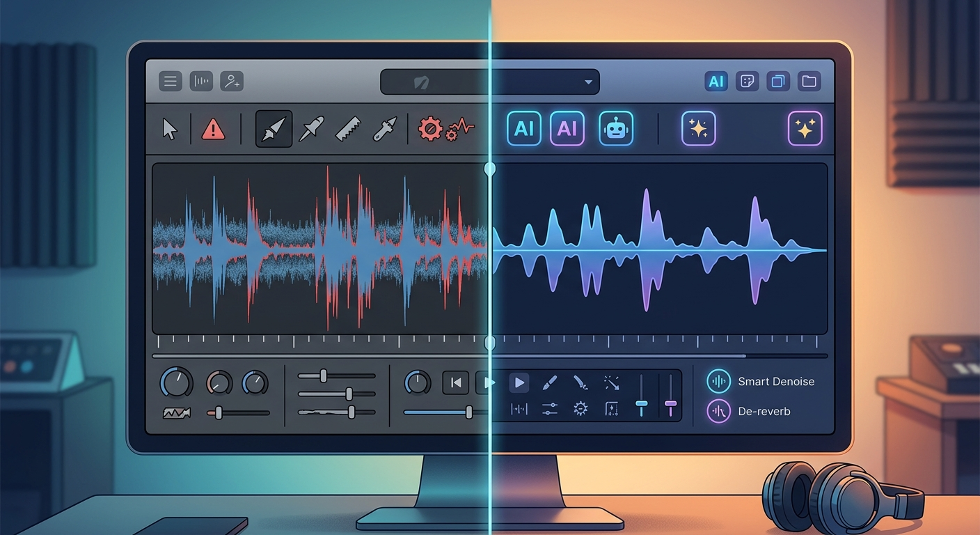Image resolution: width=980 pixels, height=535 pixels.
Task: Expand the project dropdown arrow
Action: click(x=588, y=82)
